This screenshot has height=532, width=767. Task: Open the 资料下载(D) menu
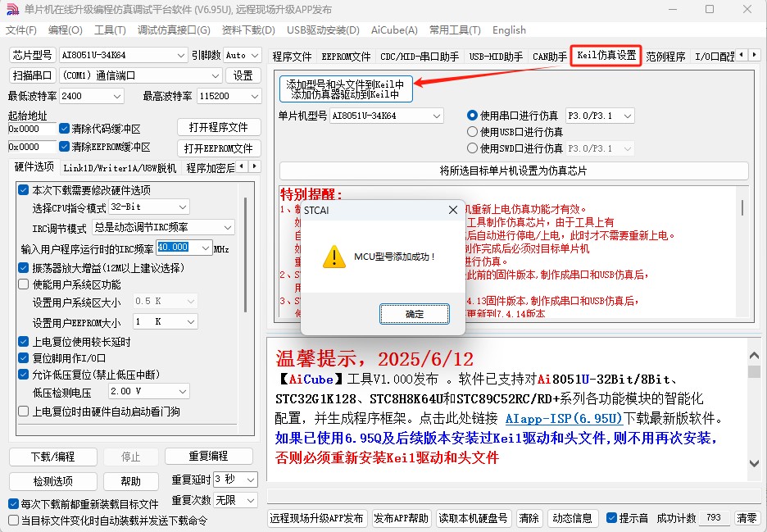coord(248,30)
